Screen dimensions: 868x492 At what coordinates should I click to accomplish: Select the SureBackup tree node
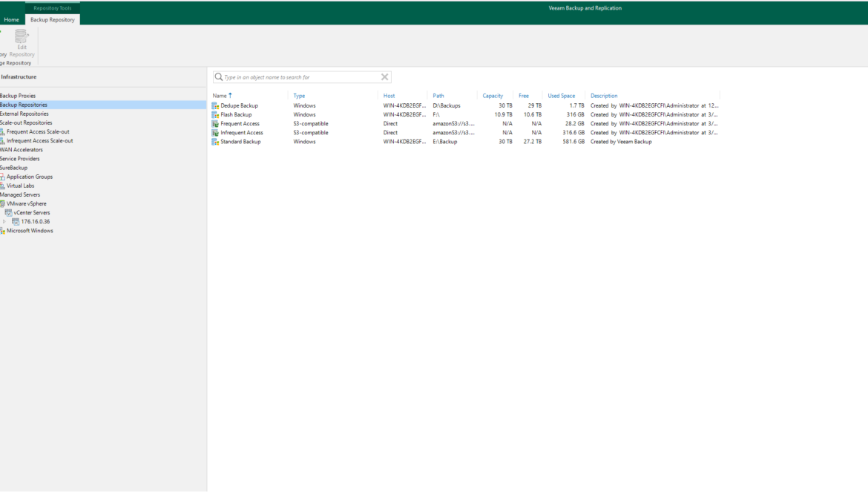14,168
